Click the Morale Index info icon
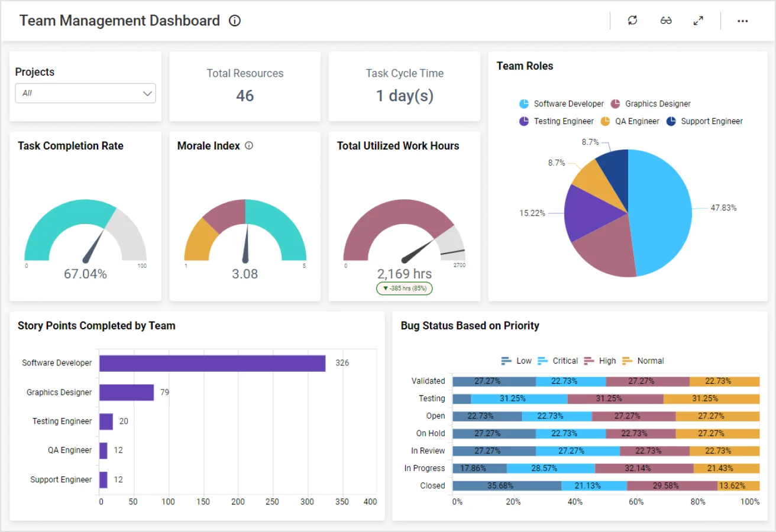 click(x=249, y=146)
